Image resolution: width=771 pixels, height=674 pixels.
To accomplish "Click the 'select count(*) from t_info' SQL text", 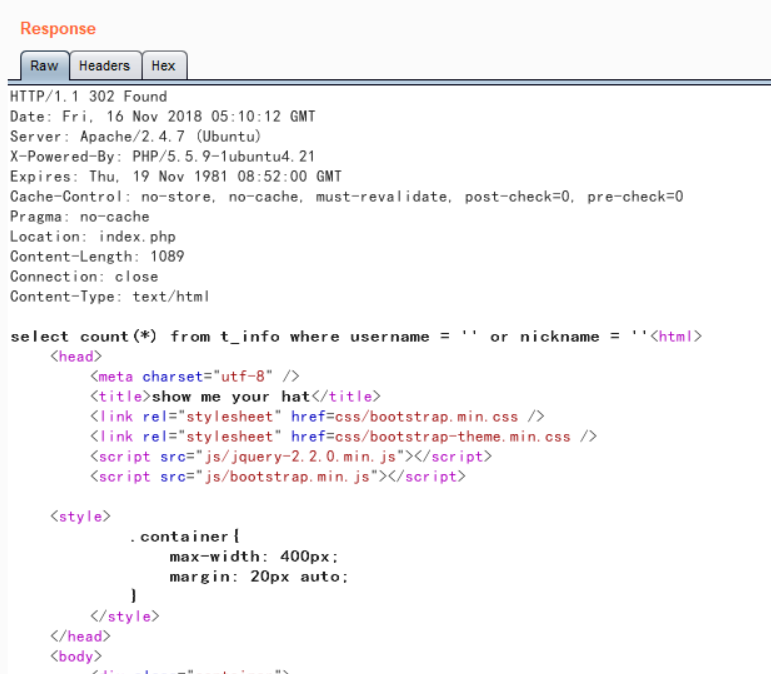I will click(x=145, y=337).
